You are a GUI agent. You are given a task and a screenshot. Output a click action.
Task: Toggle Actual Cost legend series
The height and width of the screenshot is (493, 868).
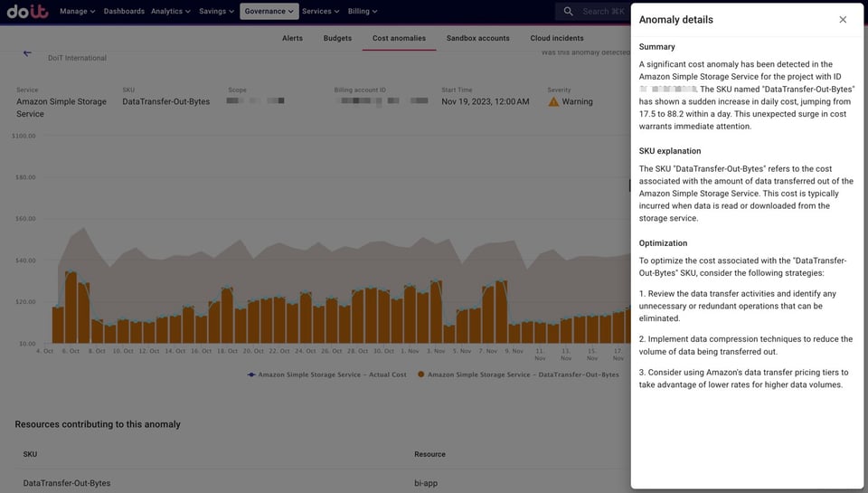click(x=326, y=374)
